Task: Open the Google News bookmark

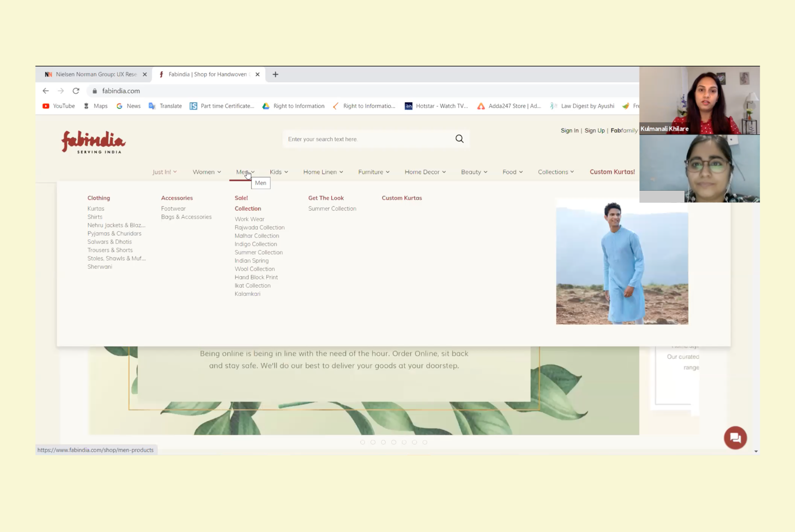Action: [x=129, y=106]
